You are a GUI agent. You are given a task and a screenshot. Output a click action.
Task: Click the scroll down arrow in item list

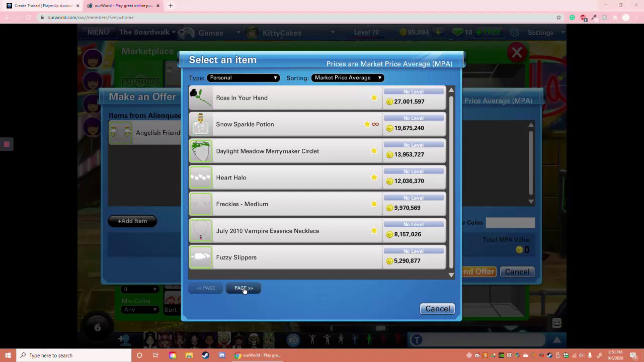tap(451, 275)
